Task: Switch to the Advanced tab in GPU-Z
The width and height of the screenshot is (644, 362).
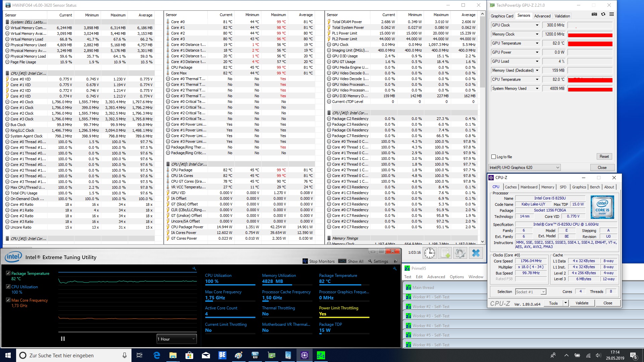Action: 542,16
